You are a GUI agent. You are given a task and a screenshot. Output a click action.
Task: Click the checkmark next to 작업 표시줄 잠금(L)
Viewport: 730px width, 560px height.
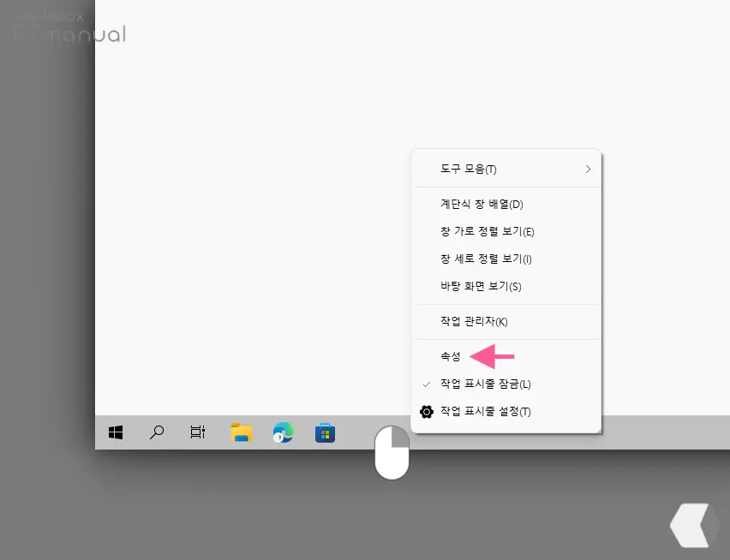coord(426,384)
